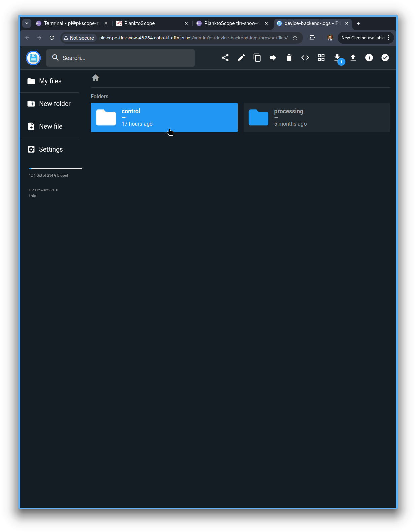Click the Not secure site indicator
Image resolution: width=416 pixels, height=532 pixels.
pyautogui.click(x=79, y=38)
